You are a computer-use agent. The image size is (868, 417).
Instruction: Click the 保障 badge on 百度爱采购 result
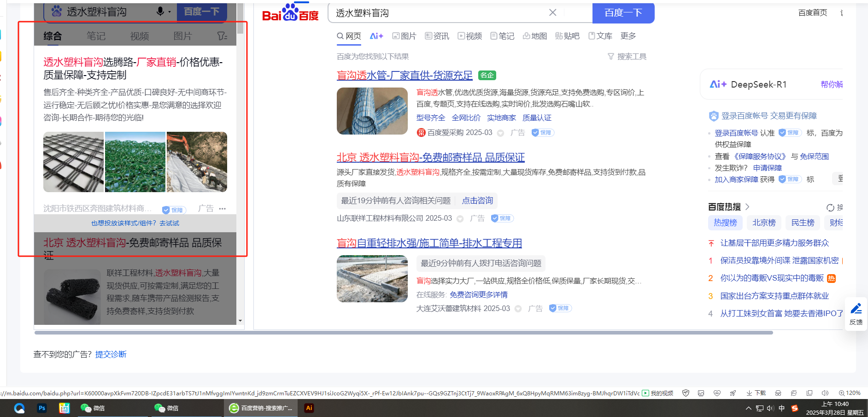pyautogui.click(x=543, y=133)
